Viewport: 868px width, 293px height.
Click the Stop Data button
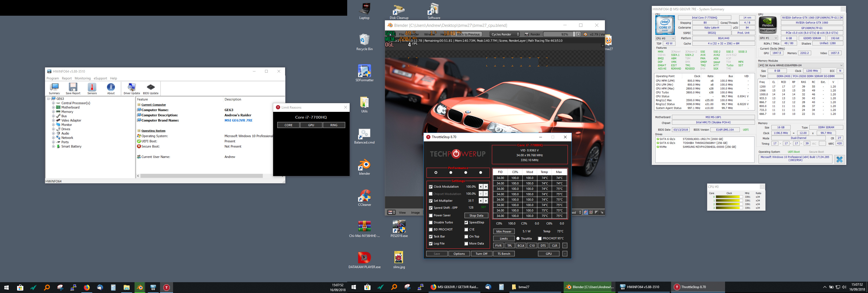click(476, 216)
